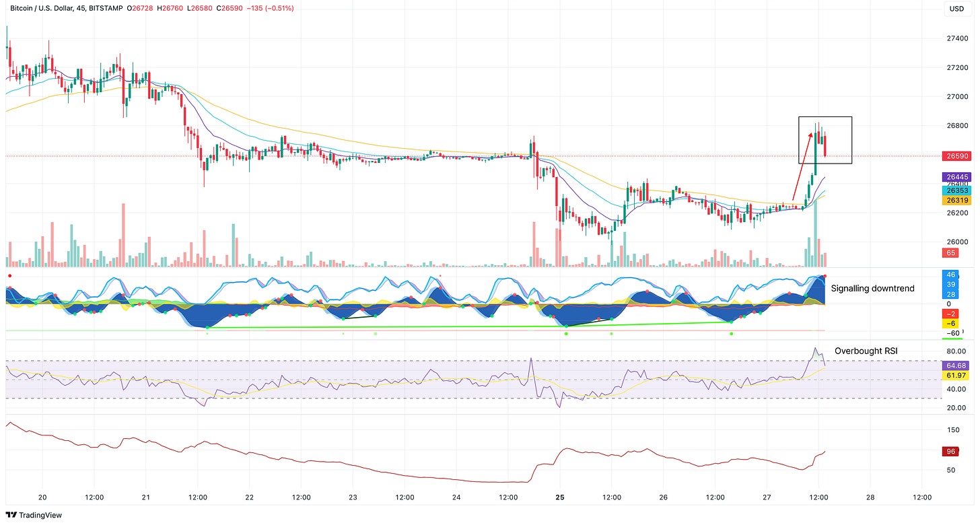Click the Signalling downtrend annotation text
Screen dimensions: 980x525
872,288
